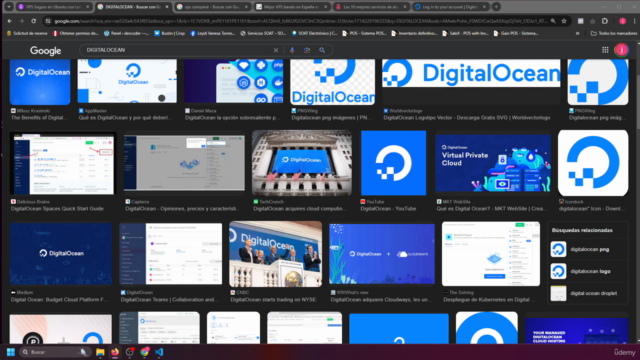Reload the current page
This screenshot has height=360, width=640.
coord(33,21)
